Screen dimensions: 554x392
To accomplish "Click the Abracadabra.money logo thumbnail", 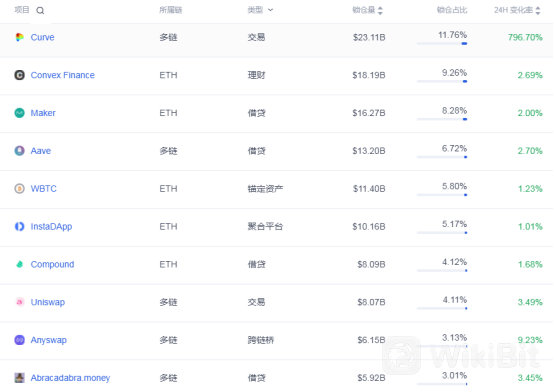I will coord(19,378).
